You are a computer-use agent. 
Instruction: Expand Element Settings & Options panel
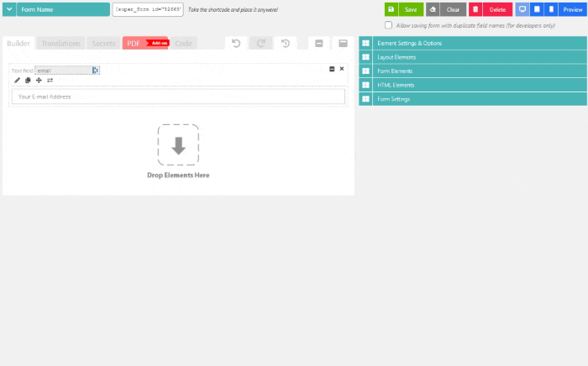pyautogui.click(x=473, y=43)
